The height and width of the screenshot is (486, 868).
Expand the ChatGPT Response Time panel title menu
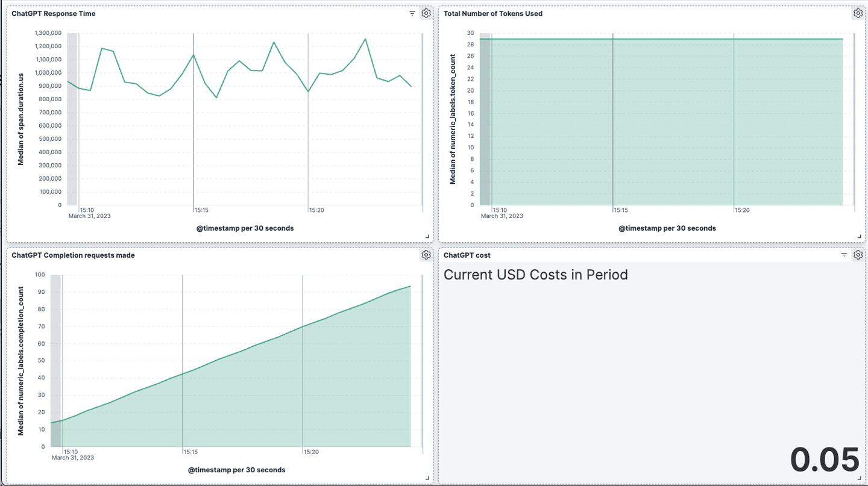53,13
